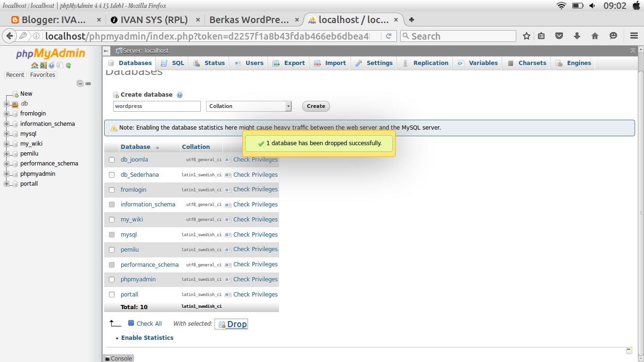Expand the mysql tree node
Image resolution: width=644 pixels, height=362 pixels.
[7, 134]
